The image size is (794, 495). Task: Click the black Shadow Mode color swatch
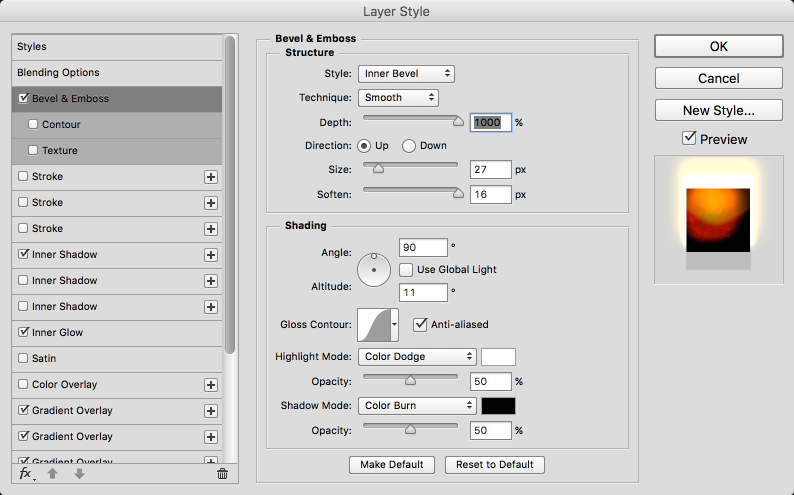pyautogui.click(x=498, y=406)
